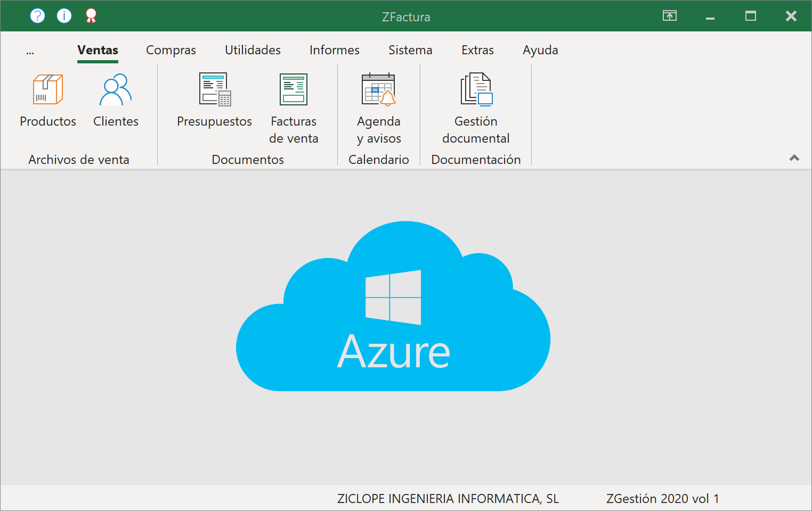Collapse the ribbon with the chevron arrow
Image resolution: width=812 pixels, height=511 pixels.
pos(794,158)
